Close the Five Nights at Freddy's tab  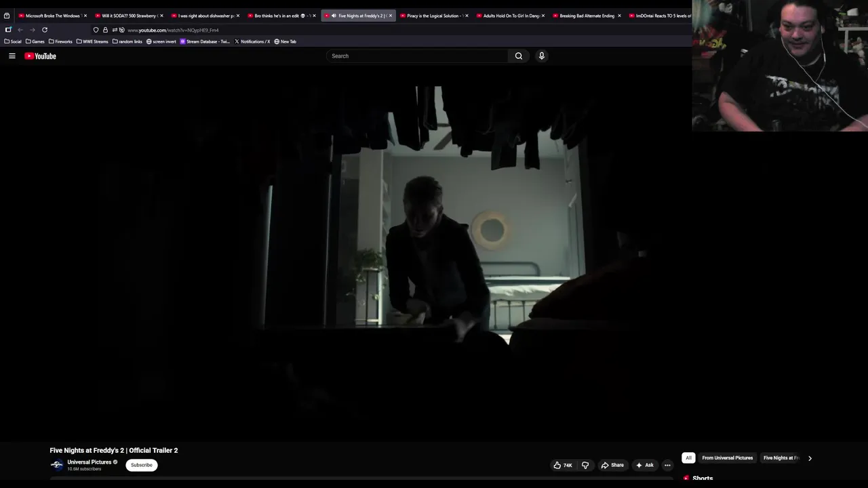click(x=391, y=16)
